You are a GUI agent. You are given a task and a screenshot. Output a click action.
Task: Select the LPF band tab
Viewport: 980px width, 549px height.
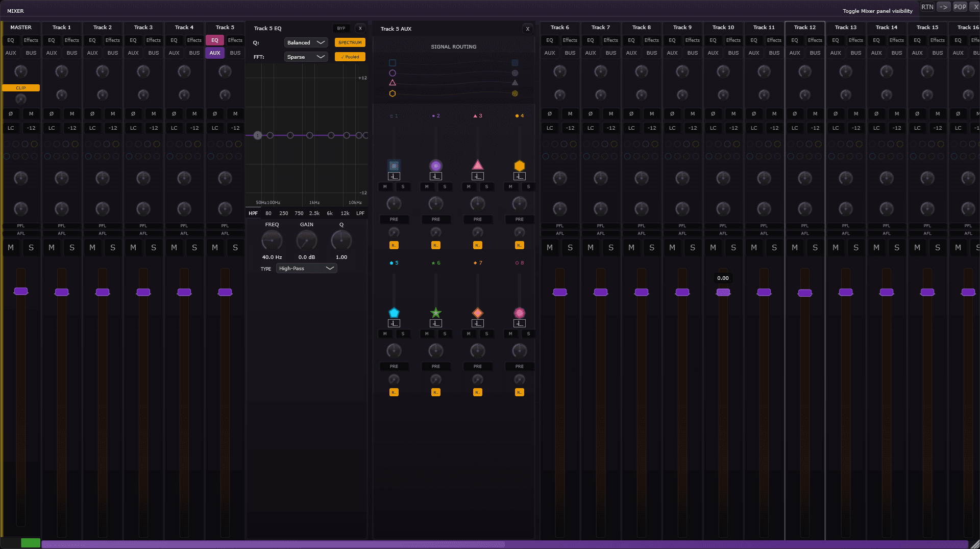point(360,213)
